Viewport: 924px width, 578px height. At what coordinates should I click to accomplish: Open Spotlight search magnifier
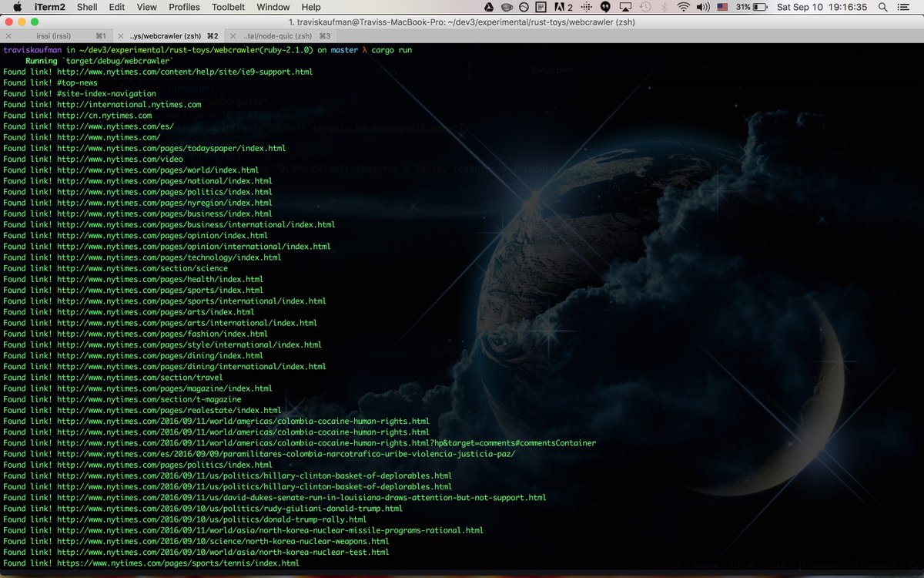882,7
